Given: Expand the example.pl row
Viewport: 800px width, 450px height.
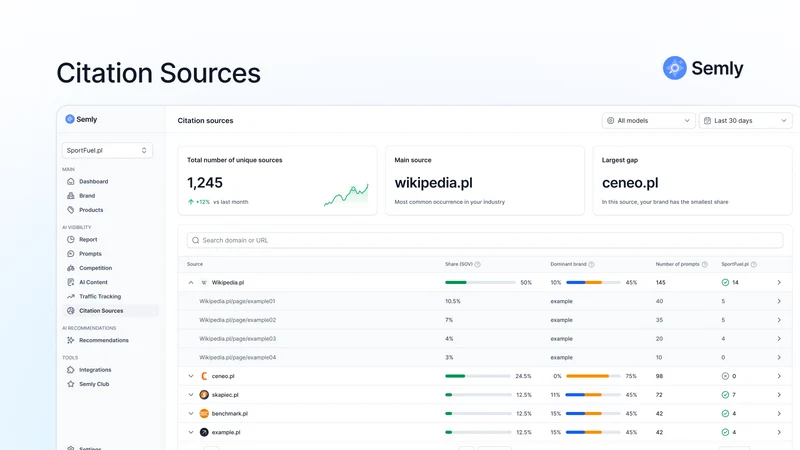Looking at the screenshot, I should 191,433.
